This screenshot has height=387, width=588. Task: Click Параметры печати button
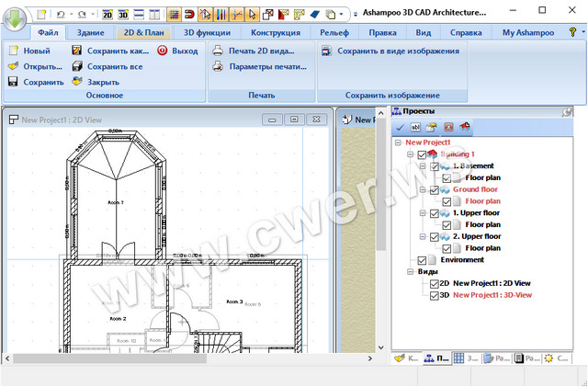pos(266,67)
